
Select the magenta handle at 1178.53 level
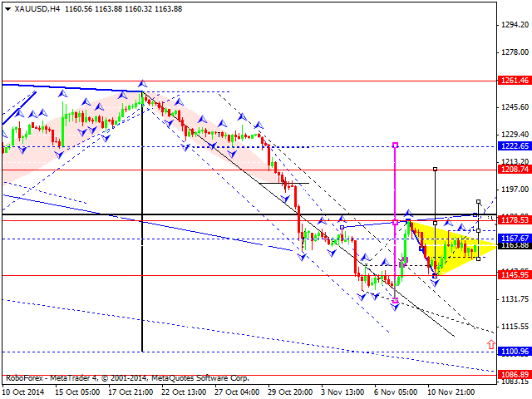click(x=395, y=222)
